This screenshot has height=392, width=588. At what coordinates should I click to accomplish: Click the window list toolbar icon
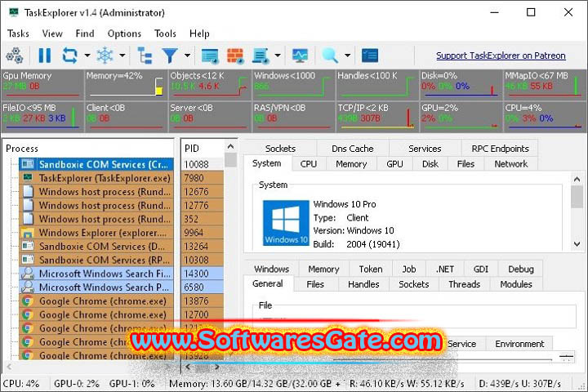click(x=210, y=56)
